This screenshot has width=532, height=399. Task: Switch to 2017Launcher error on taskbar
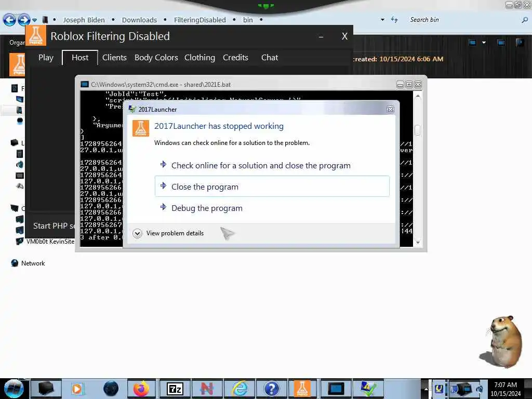coord(368,389)
